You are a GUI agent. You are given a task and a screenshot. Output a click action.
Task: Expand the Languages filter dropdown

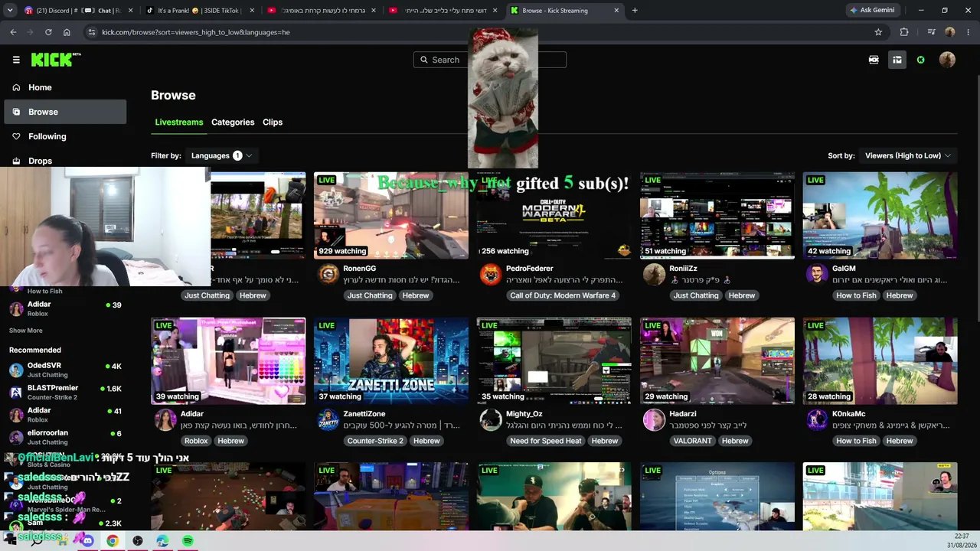221,155
